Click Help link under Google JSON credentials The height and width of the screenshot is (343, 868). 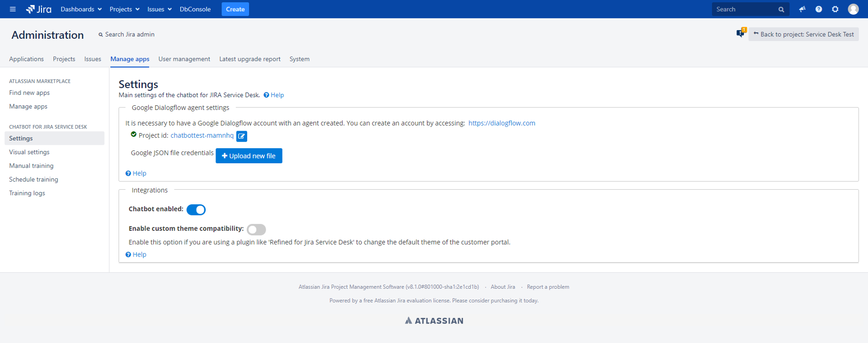pos(136,173)
